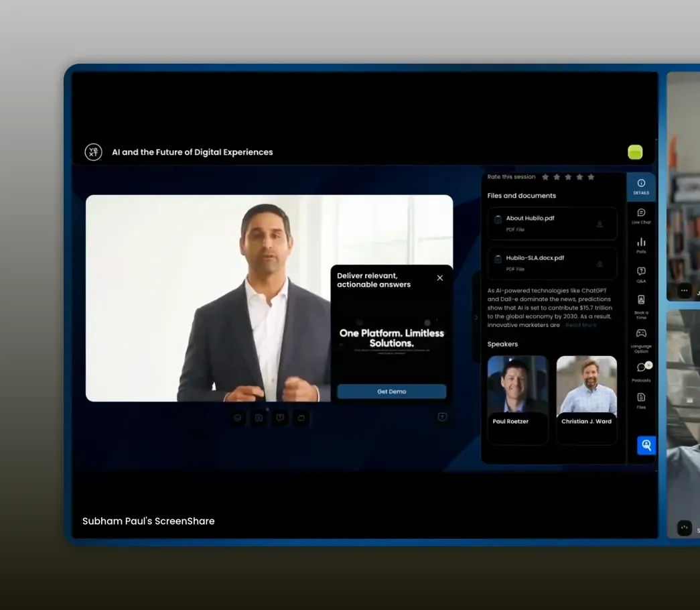Click the emoji reaction icon below the video
This screenshot has height=610, width=700.
[237, 417]
